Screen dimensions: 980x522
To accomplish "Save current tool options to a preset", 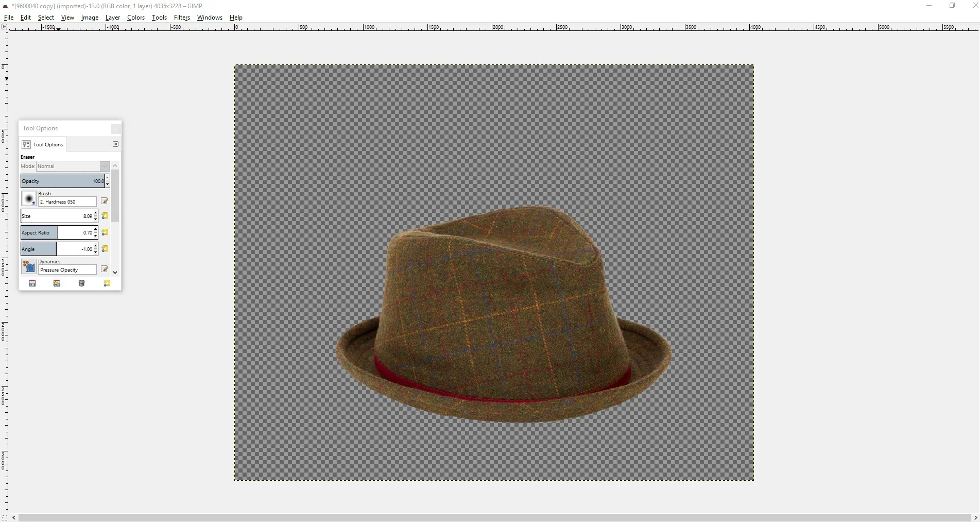I will click(x=32, y=283).
